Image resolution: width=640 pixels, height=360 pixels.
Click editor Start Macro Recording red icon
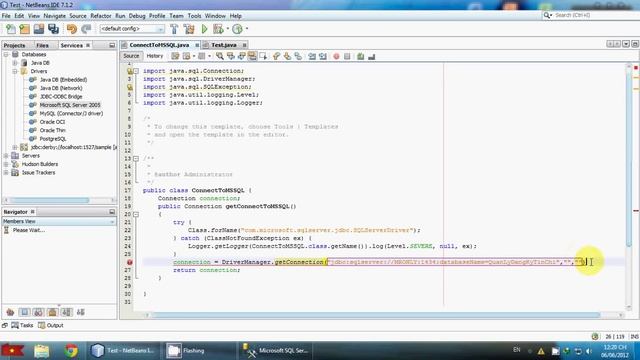(x=336, y=56)
